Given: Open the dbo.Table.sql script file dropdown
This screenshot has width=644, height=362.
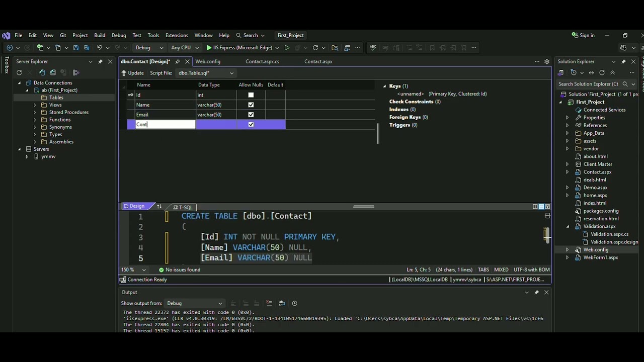Looking at the screenshot, I should (206, 73).
